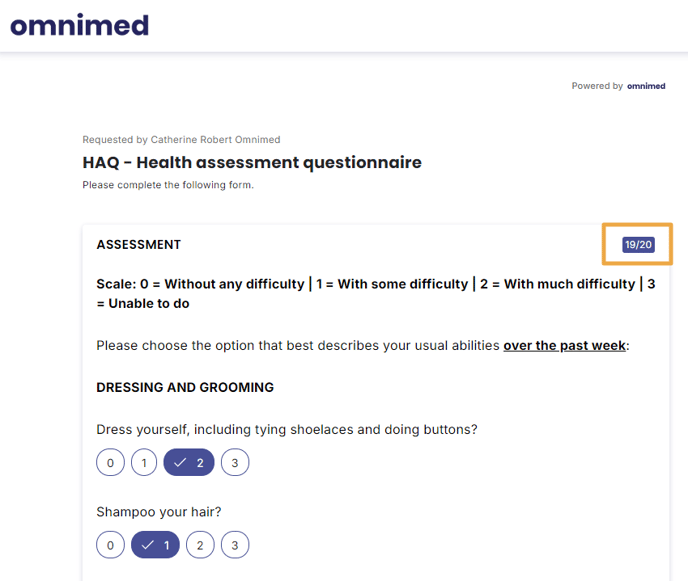Viewport: 688px width, 581px height.
Task: Select 0 for dressing yourself question
Action: pyautogui.click(x=111, y=463)
